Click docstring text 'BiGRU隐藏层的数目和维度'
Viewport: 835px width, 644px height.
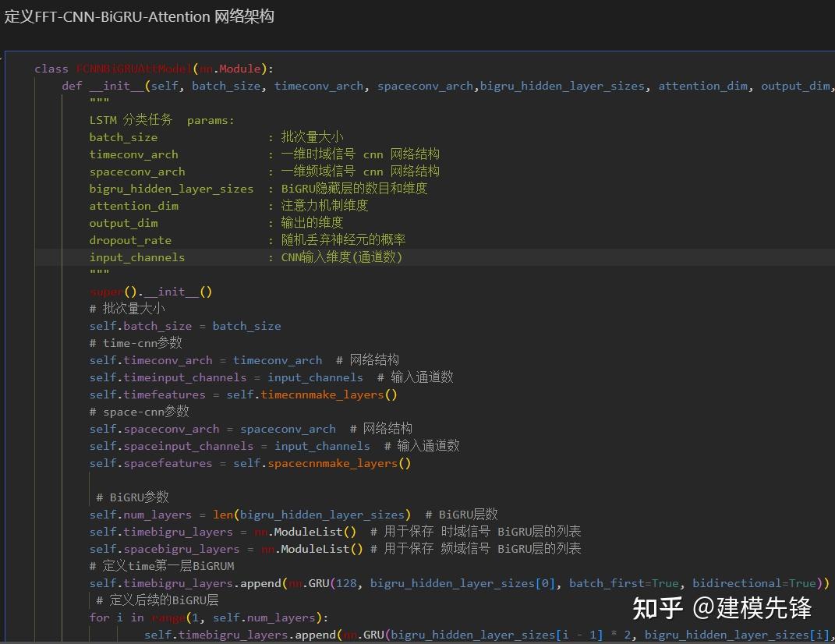(354, 188)
